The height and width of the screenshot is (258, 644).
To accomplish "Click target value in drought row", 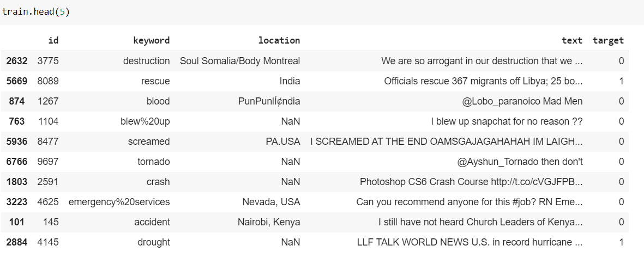I will click(x=621, y=242).
